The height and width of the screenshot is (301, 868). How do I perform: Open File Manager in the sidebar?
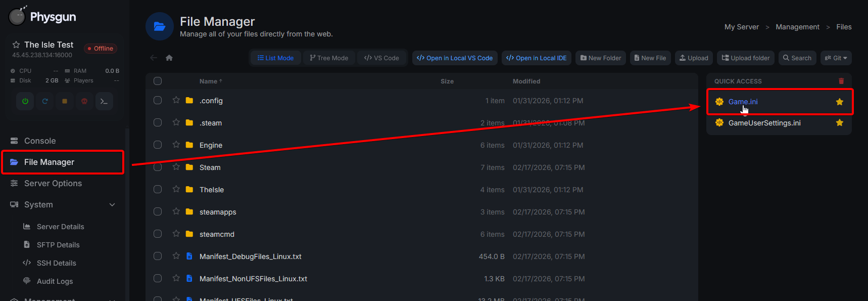(x=63, y=162)
